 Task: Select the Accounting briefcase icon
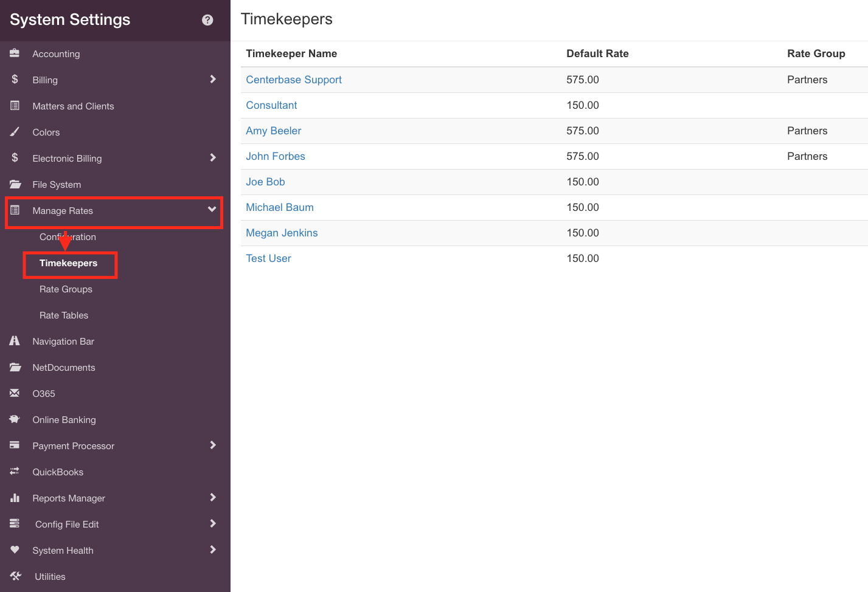[x=15, y=53]
